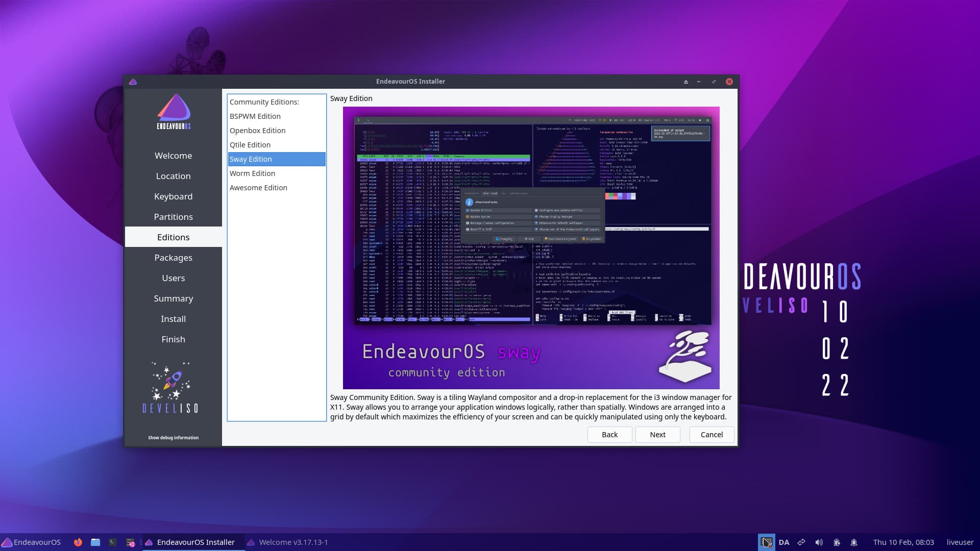Select the highlighted Sway Edition entry

coord(277,159)
